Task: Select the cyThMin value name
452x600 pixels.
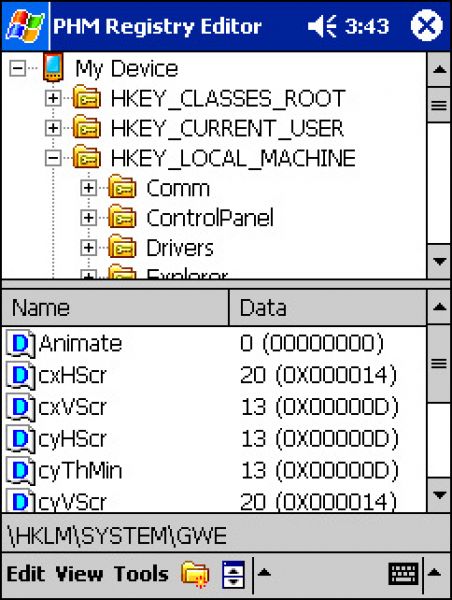Action: point(80,471)
